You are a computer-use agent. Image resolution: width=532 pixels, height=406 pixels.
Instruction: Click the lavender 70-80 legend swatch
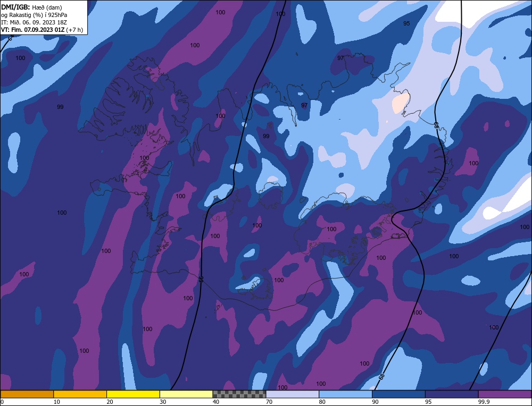(x=293, y=394)
